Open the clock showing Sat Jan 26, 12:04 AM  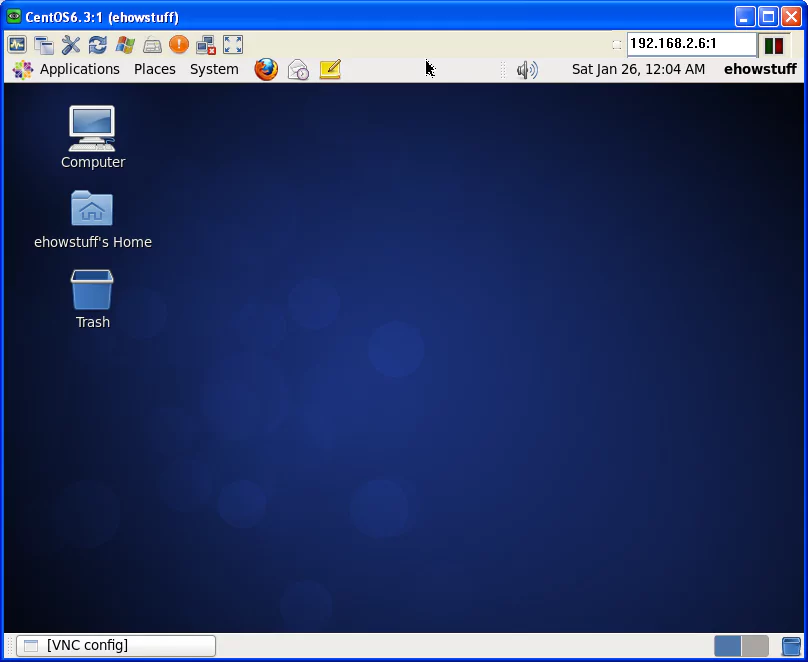(638, 69)
